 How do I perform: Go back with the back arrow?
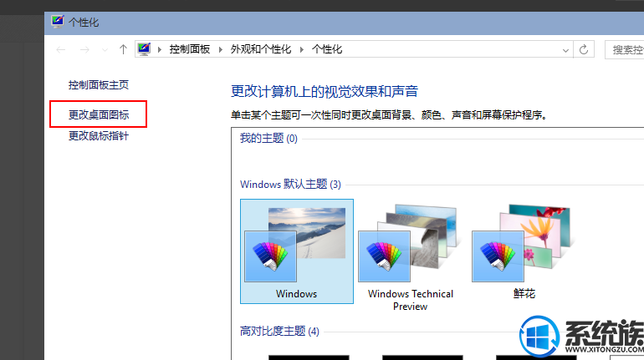[x=61, y=50]
